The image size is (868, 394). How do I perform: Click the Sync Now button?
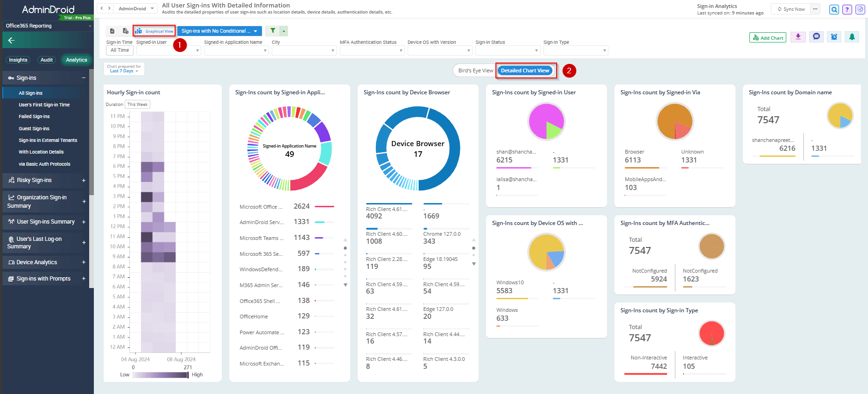point(791,9)
